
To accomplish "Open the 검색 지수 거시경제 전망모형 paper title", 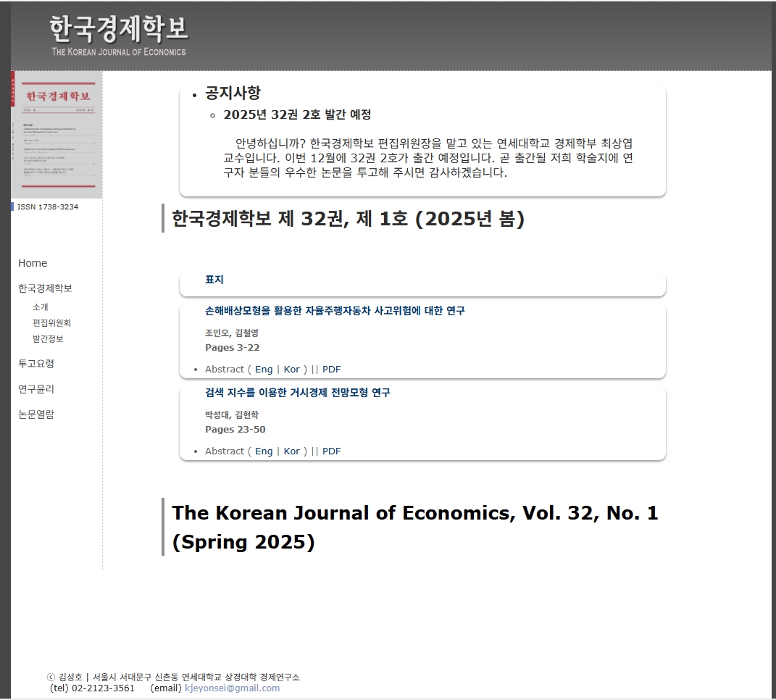I will (x=298, y=392).
